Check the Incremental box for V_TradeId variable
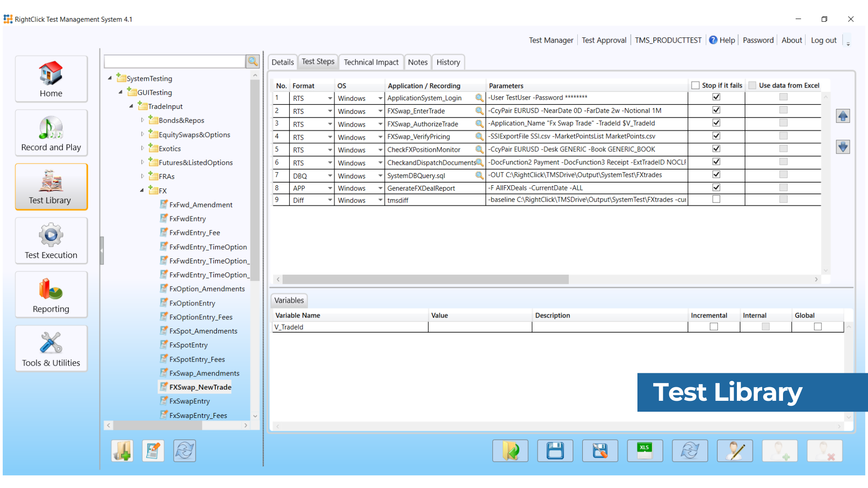Viewport: 868px width, 488px height. (713, 327)
